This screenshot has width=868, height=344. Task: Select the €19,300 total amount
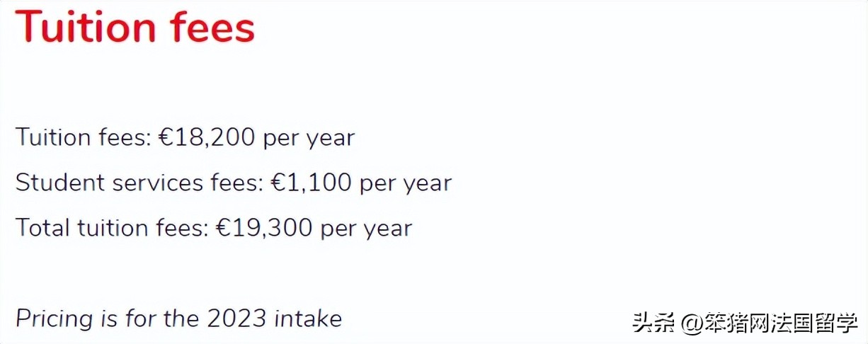click(x=264, y=228)
